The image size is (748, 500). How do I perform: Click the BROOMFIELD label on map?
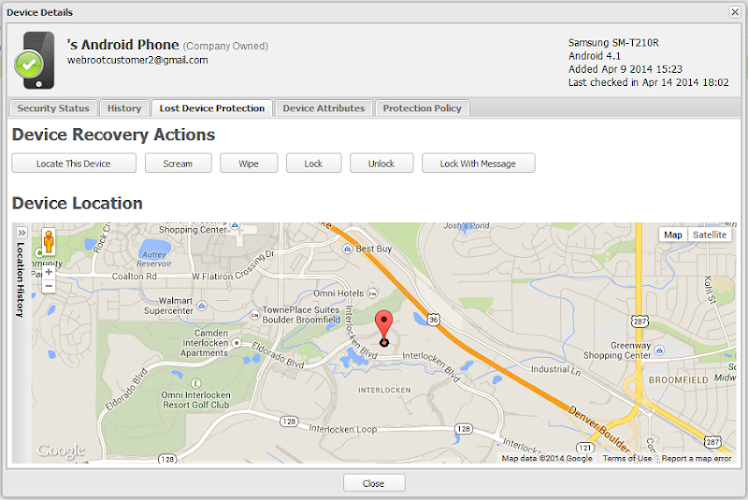tap(678, 380)
